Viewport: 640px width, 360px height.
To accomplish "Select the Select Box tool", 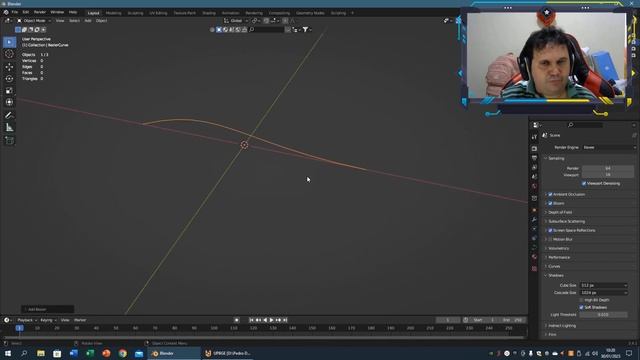I will point(9,42).
